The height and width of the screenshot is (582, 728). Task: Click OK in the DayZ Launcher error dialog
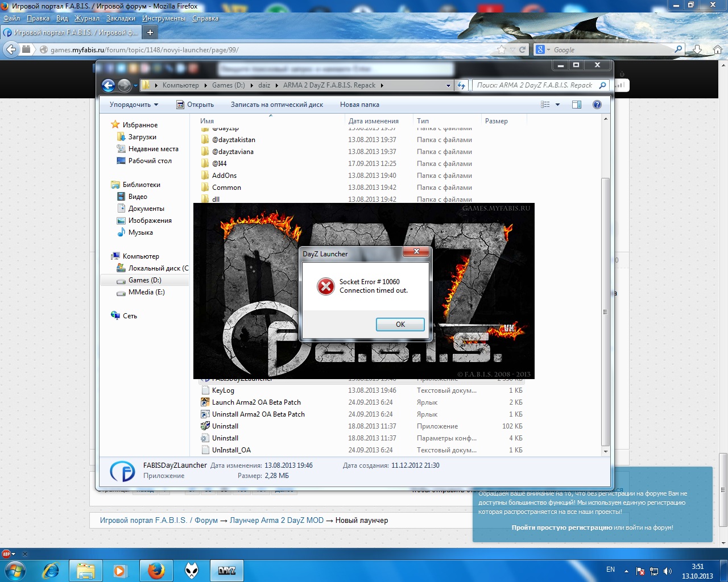pos(400,324)
